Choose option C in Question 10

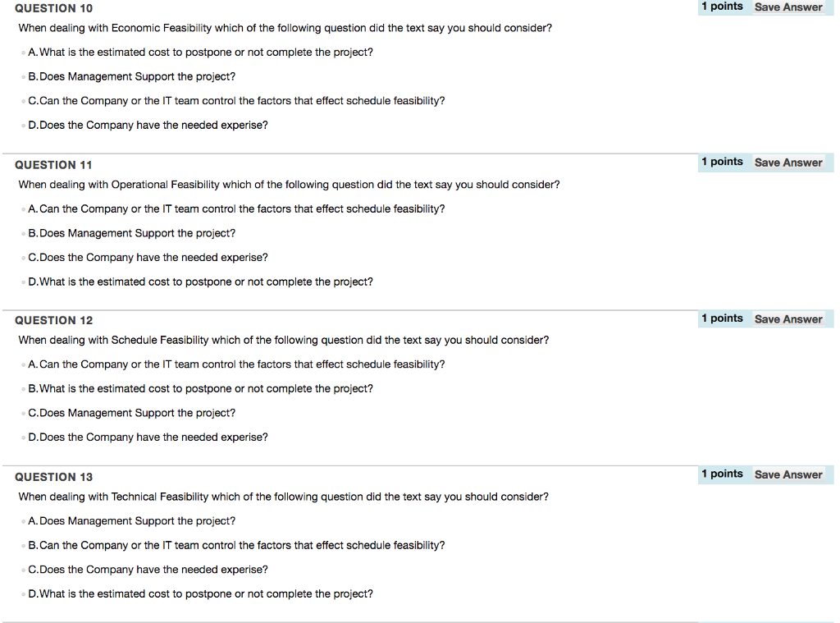(23, 100)
